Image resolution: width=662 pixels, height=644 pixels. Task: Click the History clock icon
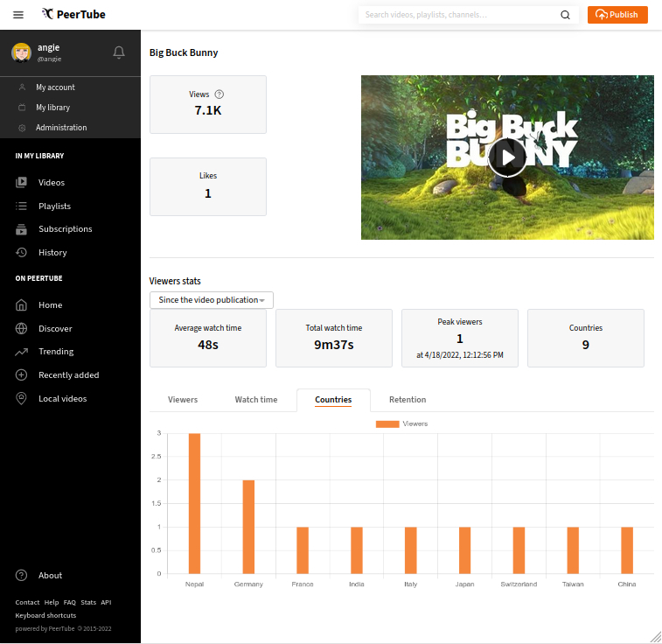coord(21,253)
